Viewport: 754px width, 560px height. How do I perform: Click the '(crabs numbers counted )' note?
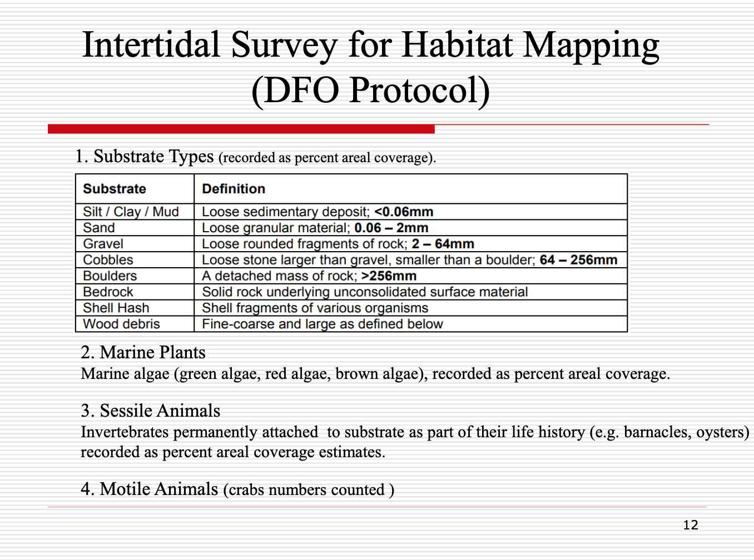point(309,490)
